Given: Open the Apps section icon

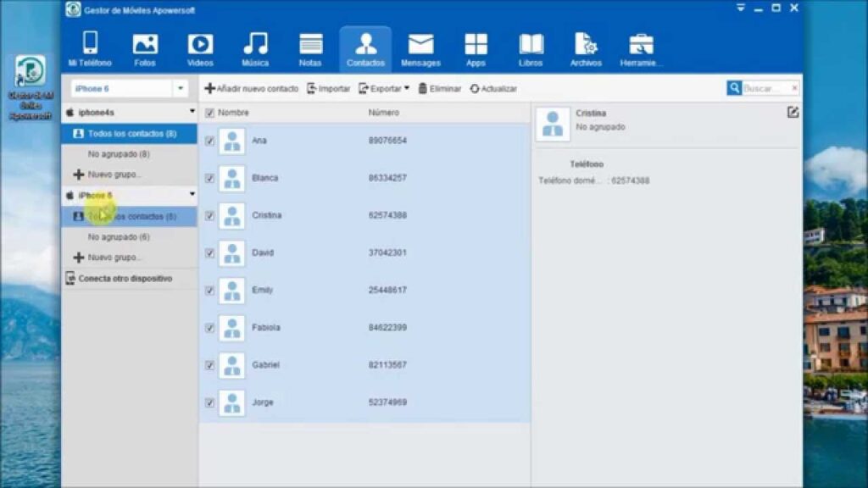Looking at the screenshot, I should tap(476, 45).
